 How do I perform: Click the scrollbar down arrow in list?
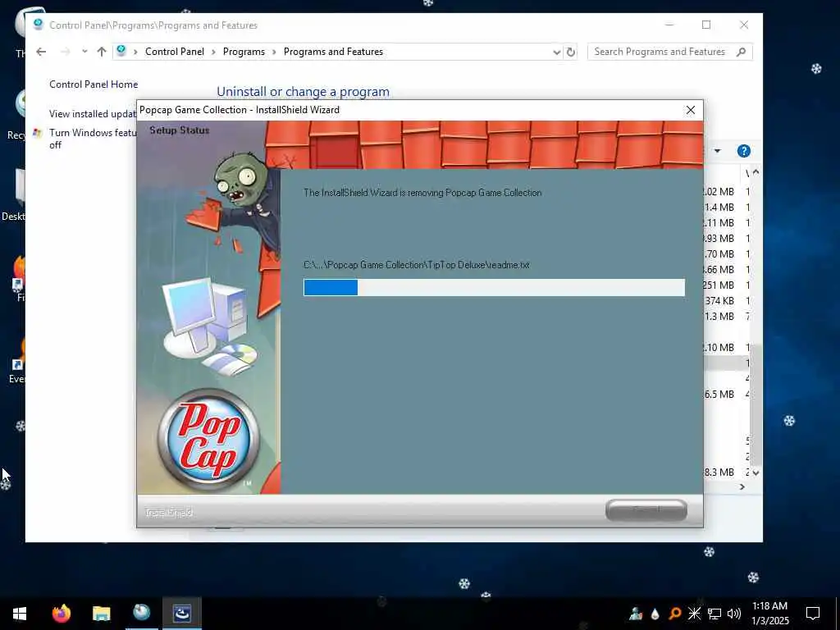point(756,473)
